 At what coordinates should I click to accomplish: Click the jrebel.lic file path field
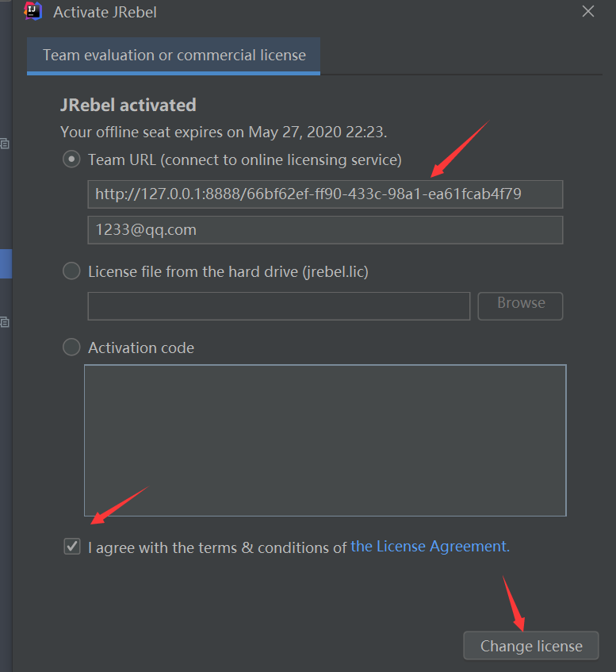pos(279,306)
